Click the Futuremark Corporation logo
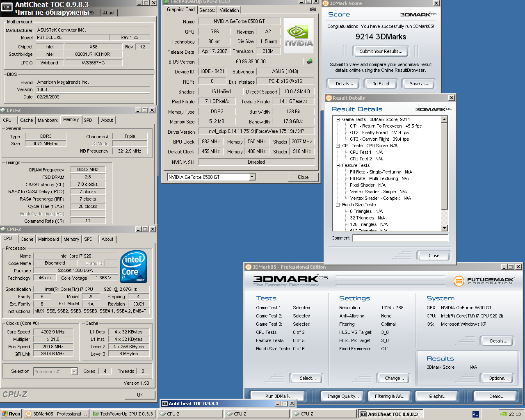The height and width of the screenshot is (420, 525). [484, 281]
